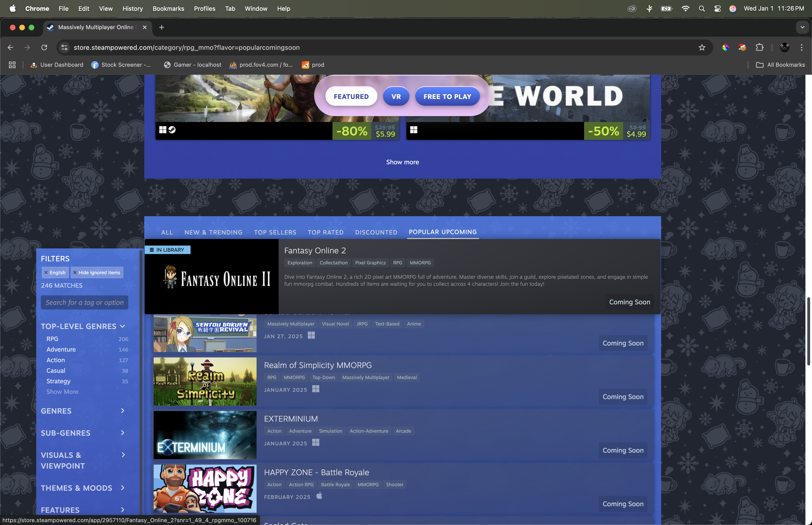
Task: Open a new tab with the plus icon
Action: (x=161, y=27)
